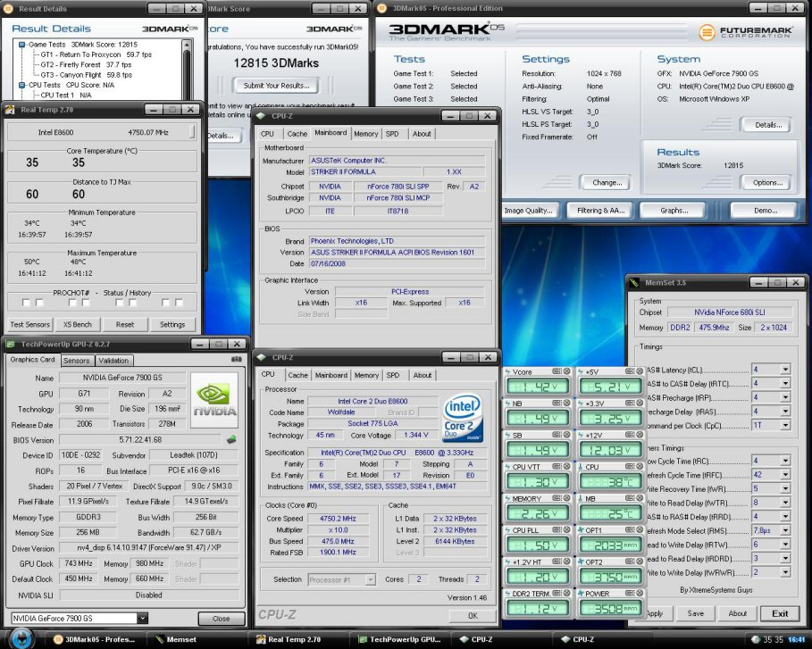Toggle the sixth PROCHOT status checkbox

(x=132, y=303)
